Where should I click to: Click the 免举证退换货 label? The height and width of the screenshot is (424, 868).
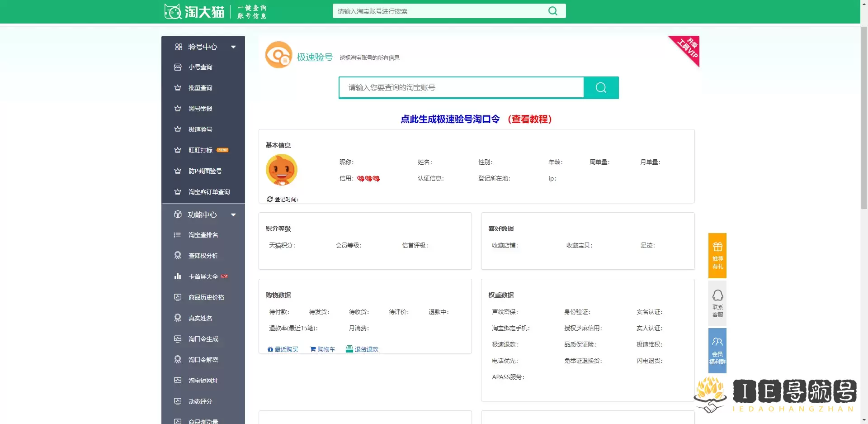(x=583, y=361)
